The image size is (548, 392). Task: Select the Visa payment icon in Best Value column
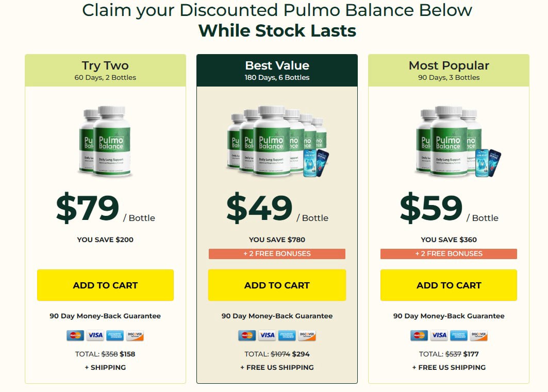pyautogui.click(x=267, y=335)
